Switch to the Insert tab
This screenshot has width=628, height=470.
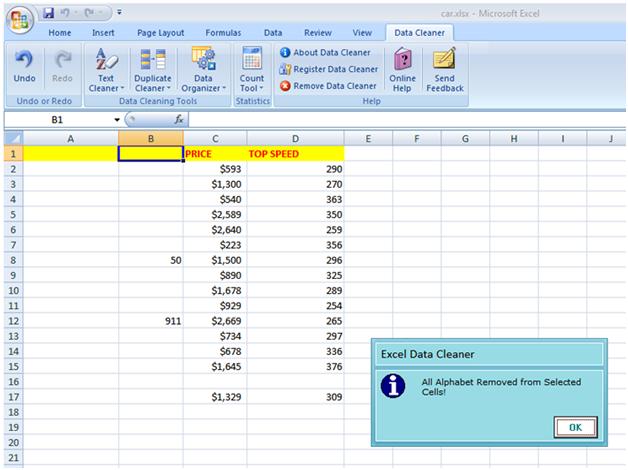point(103,33)
